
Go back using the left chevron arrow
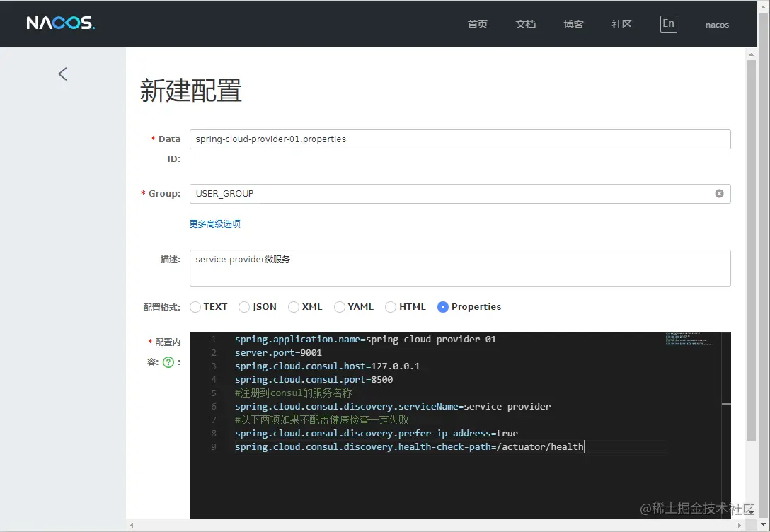(62, 74)
